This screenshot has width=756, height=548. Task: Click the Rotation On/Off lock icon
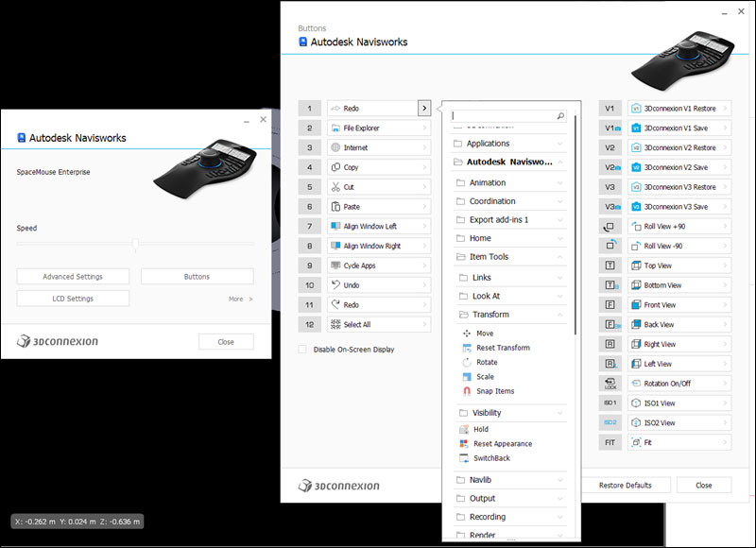point(636,384)
